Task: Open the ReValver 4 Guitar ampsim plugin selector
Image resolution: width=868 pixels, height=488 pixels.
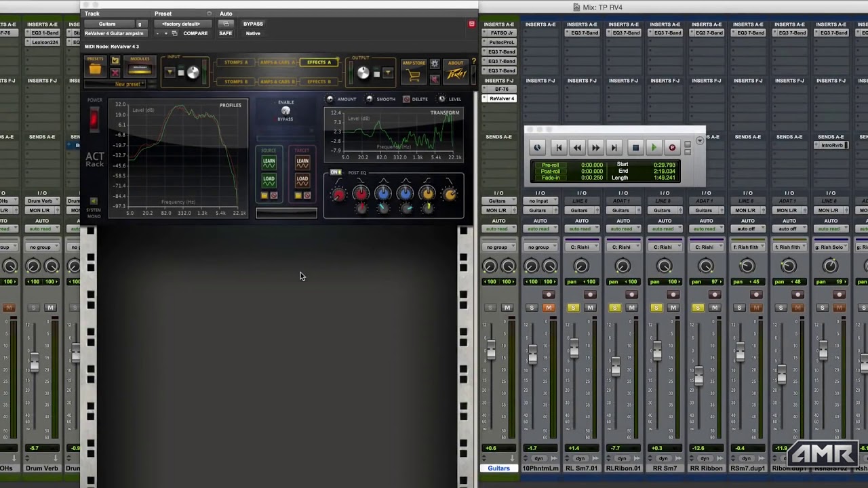Action: 115,33
